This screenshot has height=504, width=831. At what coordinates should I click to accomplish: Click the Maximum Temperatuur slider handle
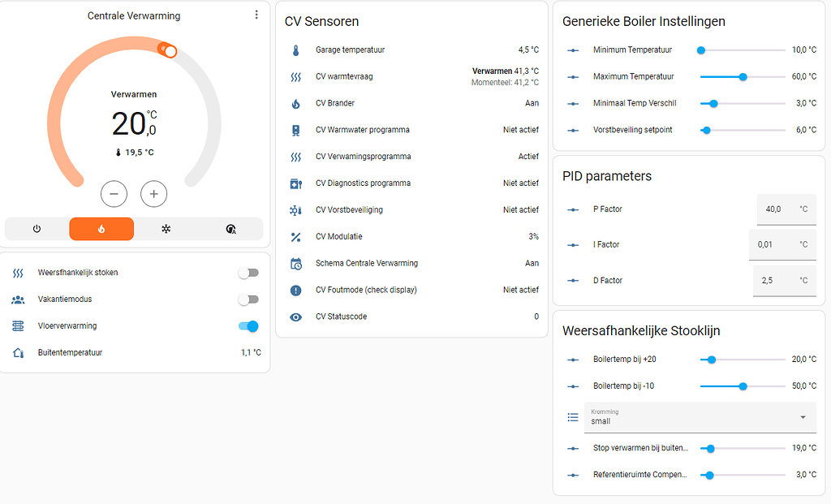[743, 77]
